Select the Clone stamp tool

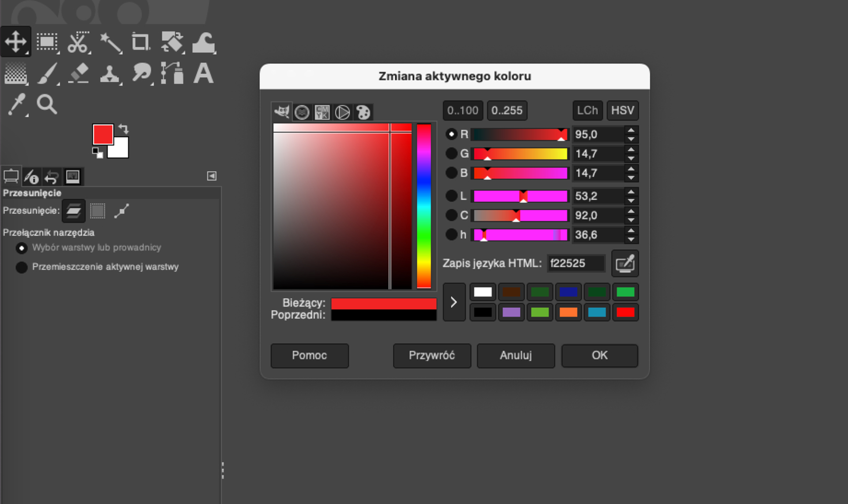110,73
